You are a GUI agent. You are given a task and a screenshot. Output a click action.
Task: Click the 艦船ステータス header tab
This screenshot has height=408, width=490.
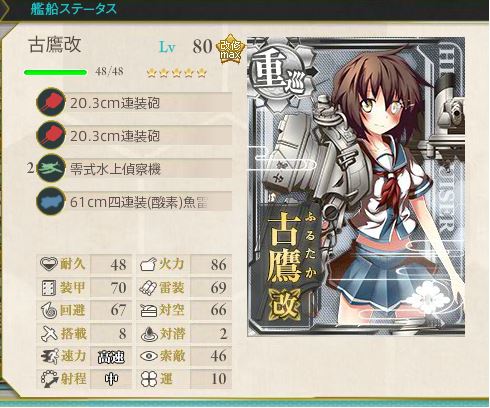coord(74,9)
